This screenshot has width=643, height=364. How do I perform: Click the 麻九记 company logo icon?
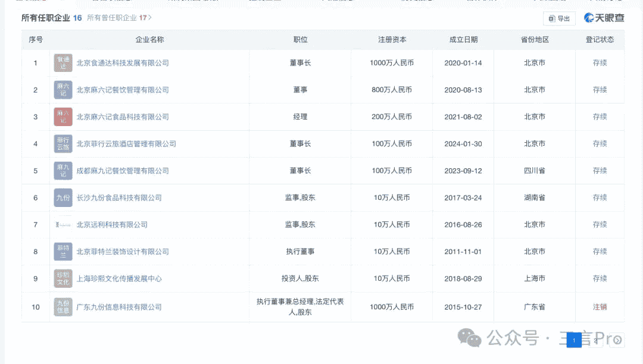tap(63, 171)
